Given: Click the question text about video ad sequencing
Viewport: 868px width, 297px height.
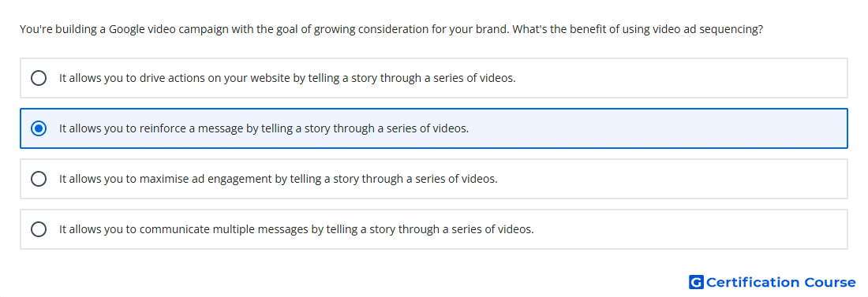Looking at the screenshot, I should tap(391, 29).
